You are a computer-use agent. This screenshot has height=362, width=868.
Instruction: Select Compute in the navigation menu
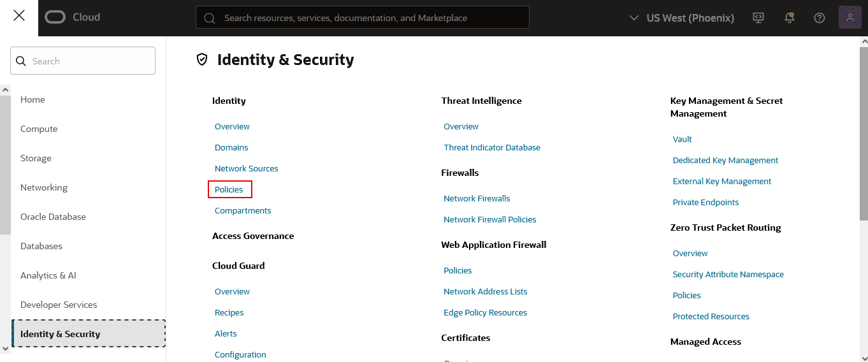pos(39,129)
